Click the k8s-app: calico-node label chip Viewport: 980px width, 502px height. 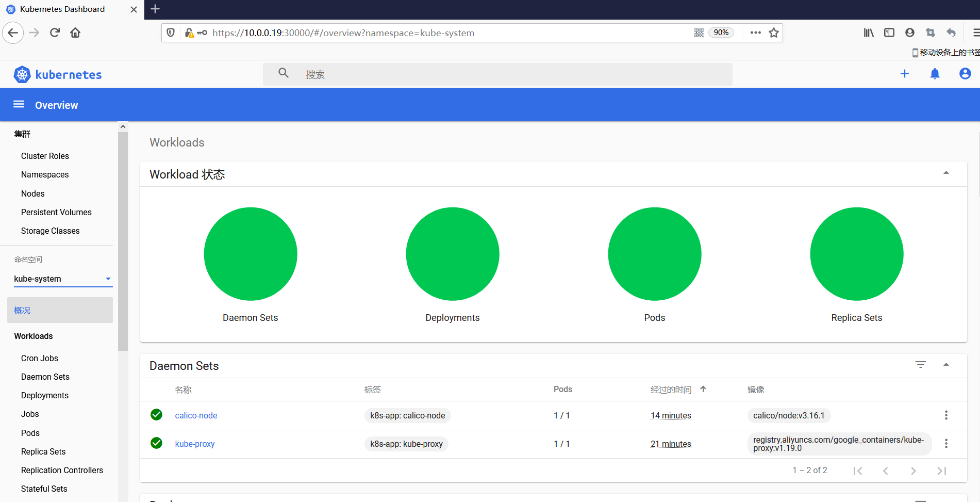[x=408, y=415]
